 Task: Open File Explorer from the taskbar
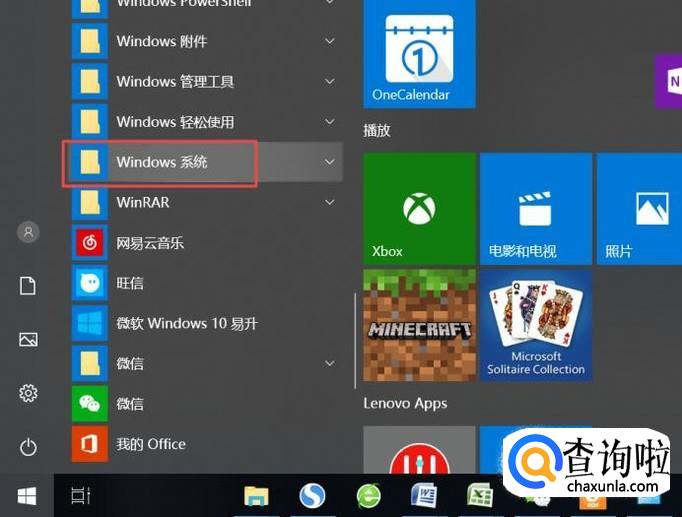[x=256, y=496]
